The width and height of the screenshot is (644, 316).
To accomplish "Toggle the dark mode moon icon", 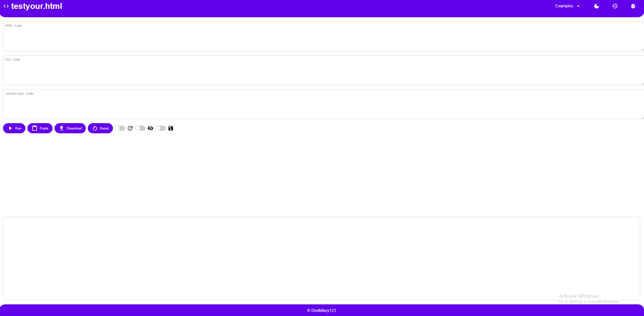I will point(596,6).
